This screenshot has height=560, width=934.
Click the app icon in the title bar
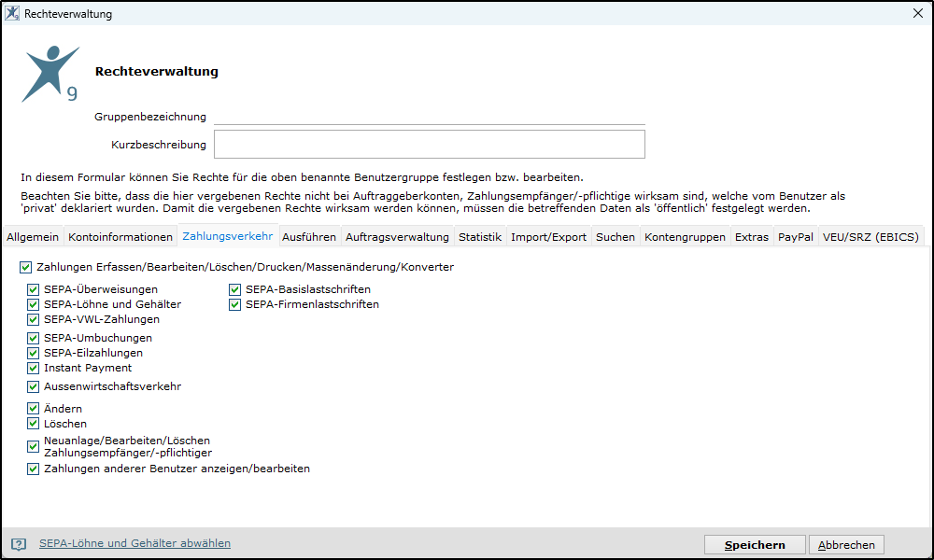(x=12, y=13)
